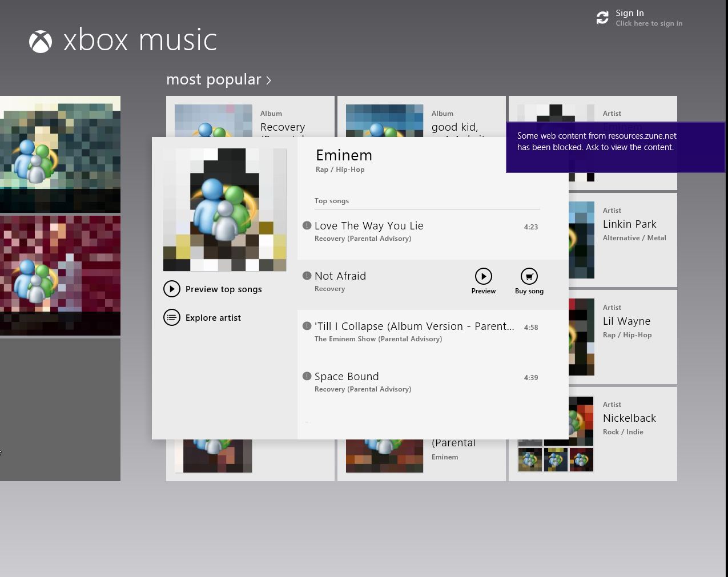The height and width of the screenshot is (577, 728).
Task: Click the info icon beside Space Bound
Action: (x=307, y=376)
